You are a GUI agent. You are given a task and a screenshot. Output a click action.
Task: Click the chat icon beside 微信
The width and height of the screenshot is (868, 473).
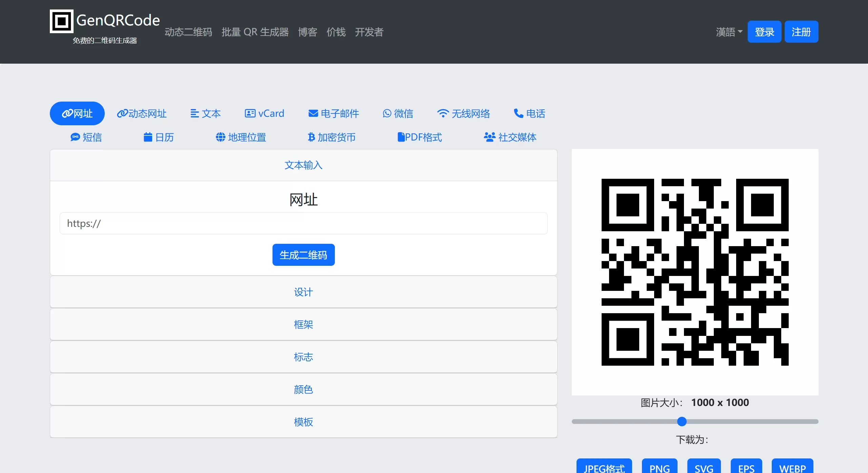(387, 113)
